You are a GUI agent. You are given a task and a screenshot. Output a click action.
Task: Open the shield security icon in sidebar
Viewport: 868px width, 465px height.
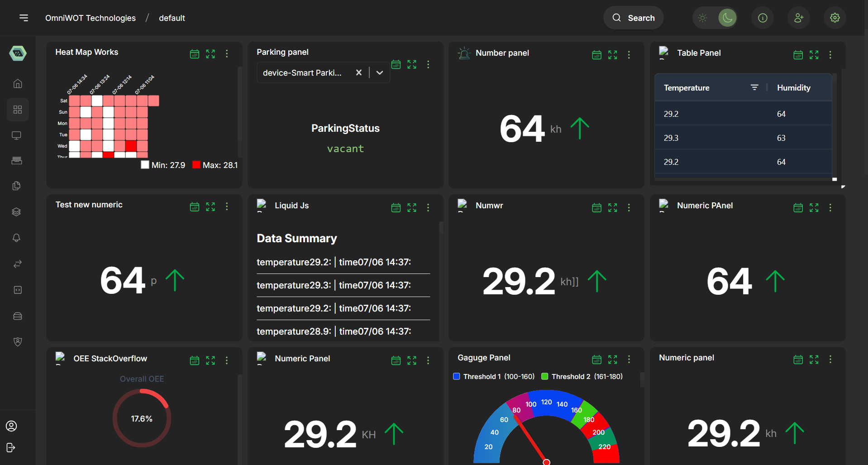click(x=18, y=342)
